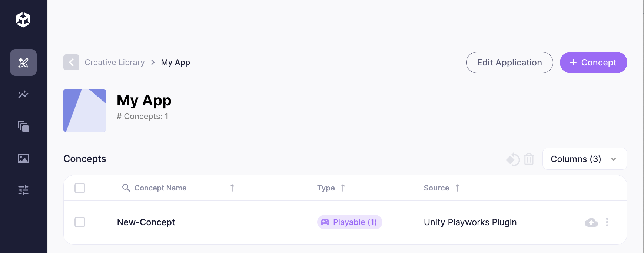Click the Unity logo in the sidebar
The image size is (644, 253).
(23, 20)
